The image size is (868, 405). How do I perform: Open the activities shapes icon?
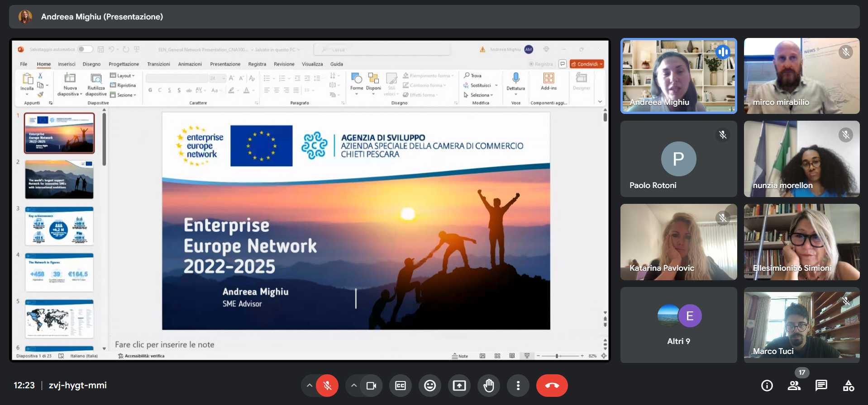849,386
